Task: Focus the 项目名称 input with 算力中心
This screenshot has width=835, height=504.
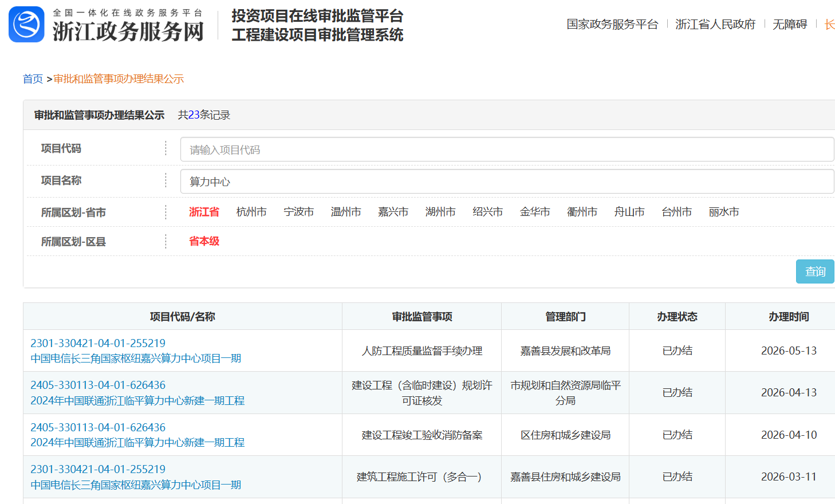Action: click(x=507, y=182)
